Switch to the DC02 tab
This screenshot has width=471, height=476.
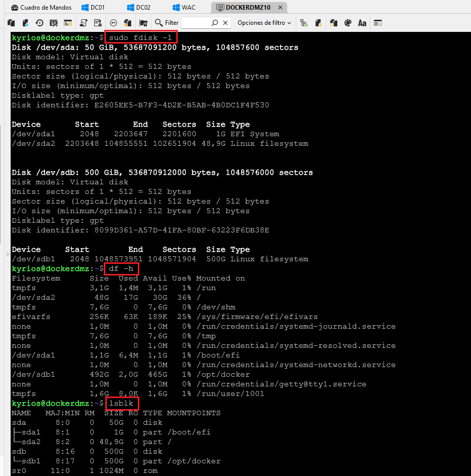click(139, 7)
